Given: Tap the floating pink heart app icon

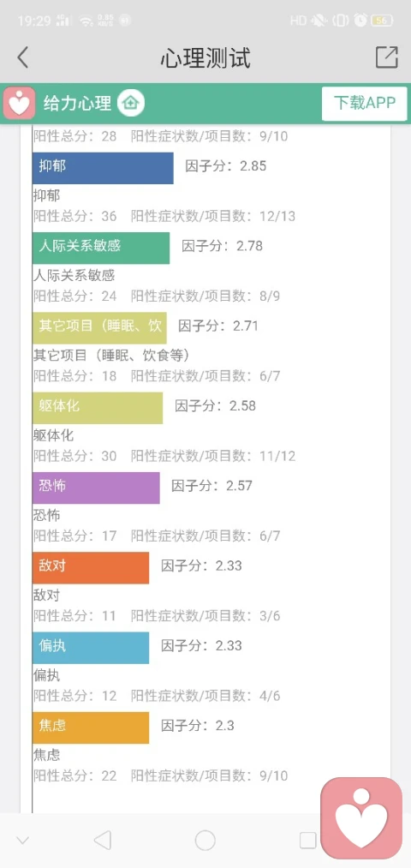Looking at the screenshot, I should [x=361, y=818].
